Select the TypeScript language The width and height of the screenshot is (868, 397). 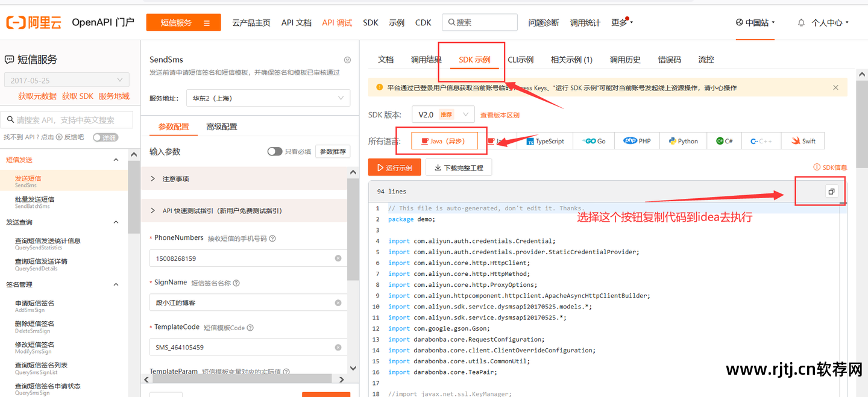546,141
